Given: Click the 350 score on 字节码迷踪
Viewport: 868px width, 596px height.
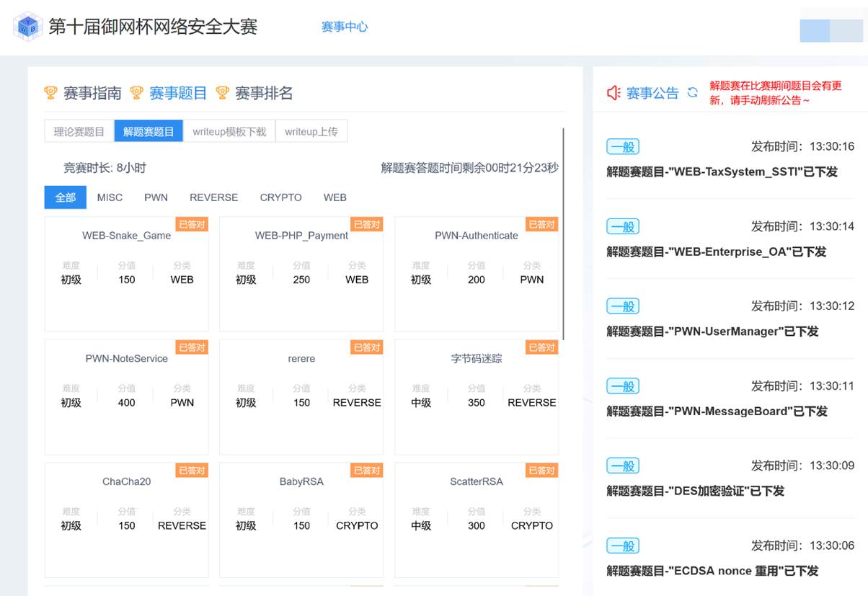Looking at the screenshot, I should 477,403.
